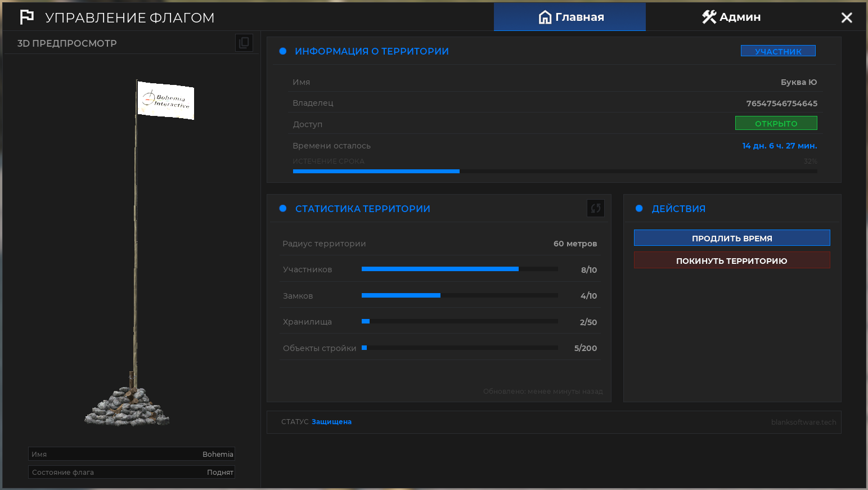This screenshot has height=490, width=868.
Task: Open the Админ tab
Action: pos(731,17)
